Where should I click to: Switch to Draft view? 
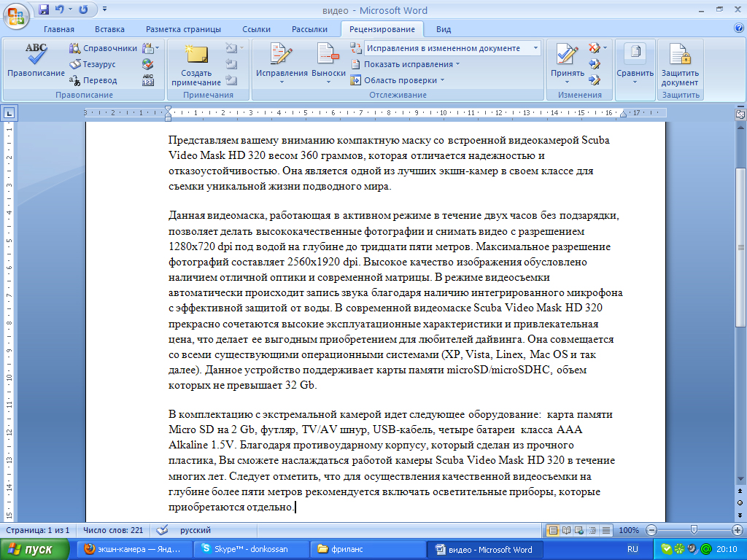tap(606, 530)
